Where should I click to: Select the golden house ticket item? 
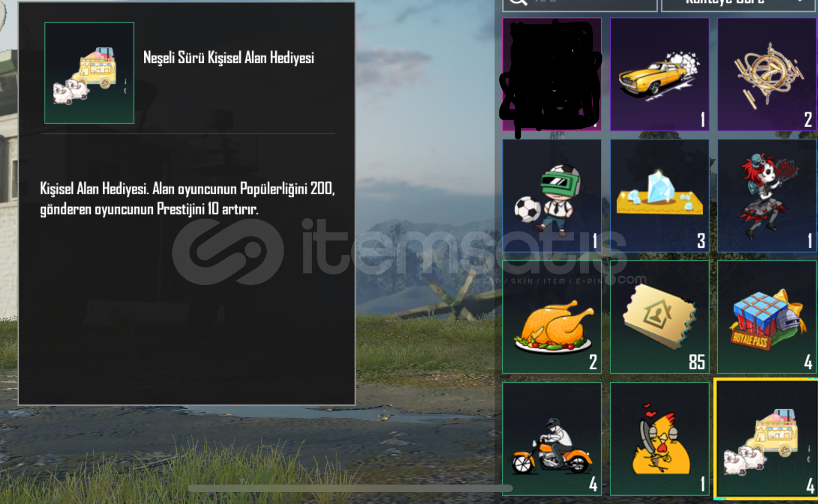(x=659, y=317)
